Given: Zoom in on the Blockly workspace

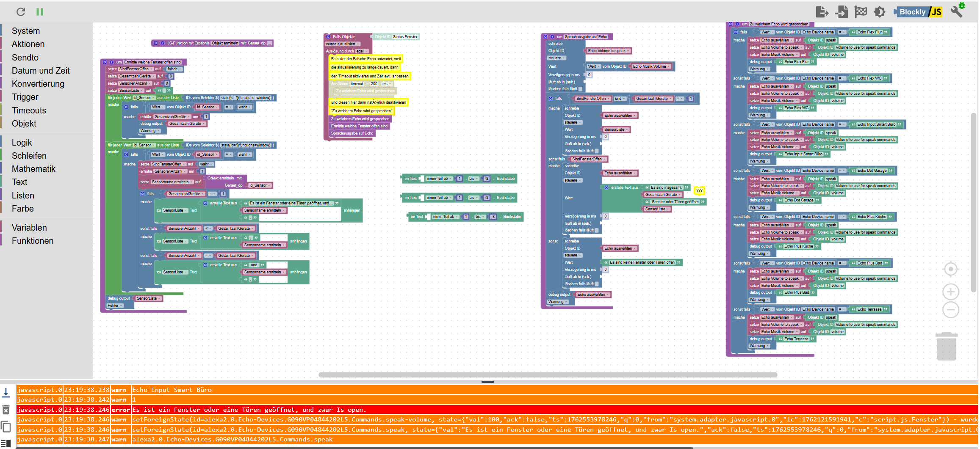Looking at the screenshot, I should coord(951,292).
